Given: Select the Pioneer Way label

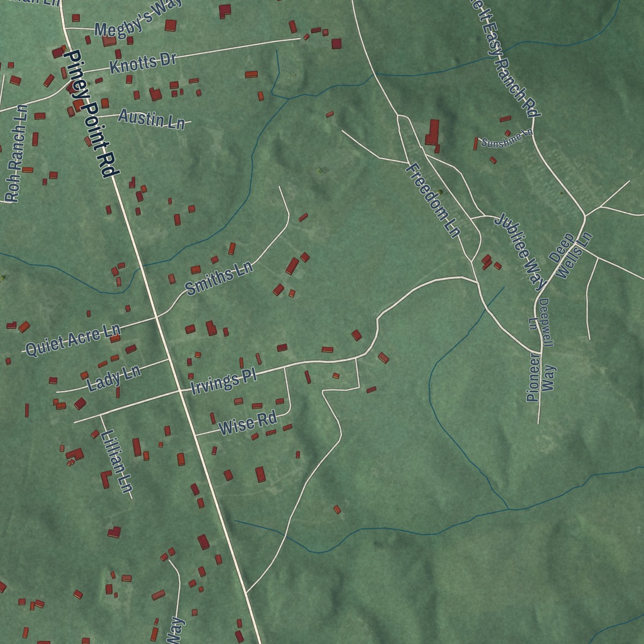Looking at the screenshot, I should 540,377.
